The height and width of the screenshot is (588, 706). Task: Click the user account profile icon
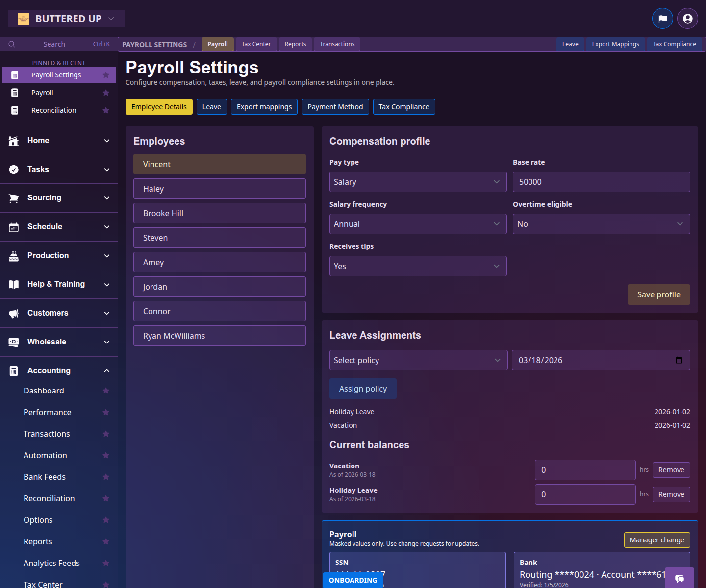pos(687,18)
